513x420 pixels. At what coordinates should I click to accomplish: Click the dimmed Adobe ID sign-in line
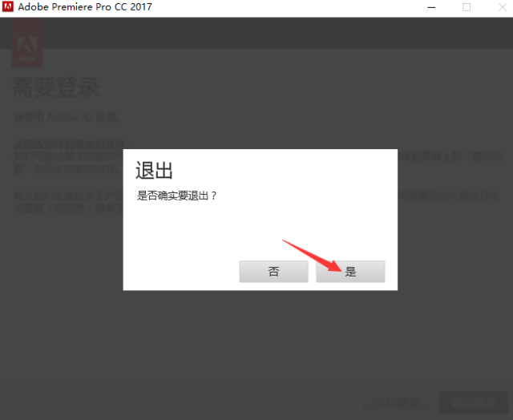pyautogui.click(x=68, y=117)
